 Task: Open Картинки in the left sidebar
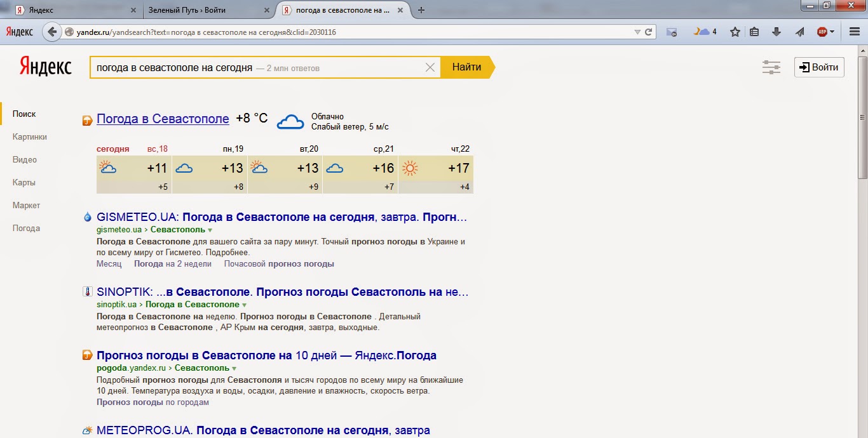[30, 136]
